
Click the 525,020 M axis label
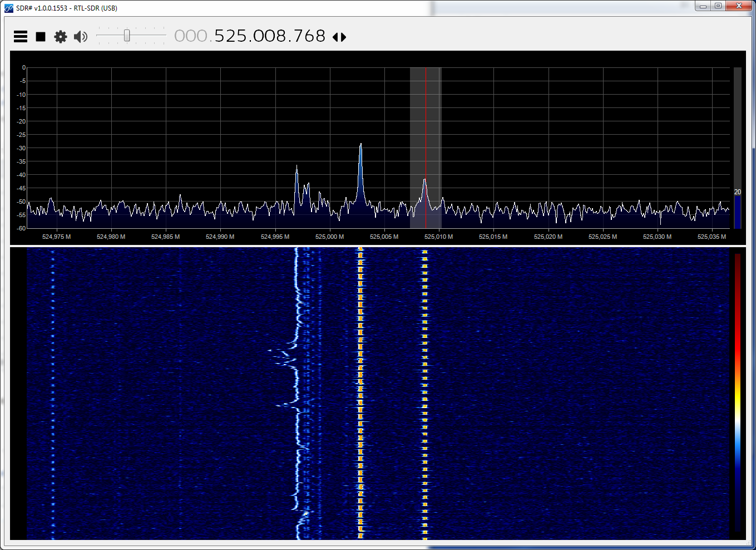[548, 237]
